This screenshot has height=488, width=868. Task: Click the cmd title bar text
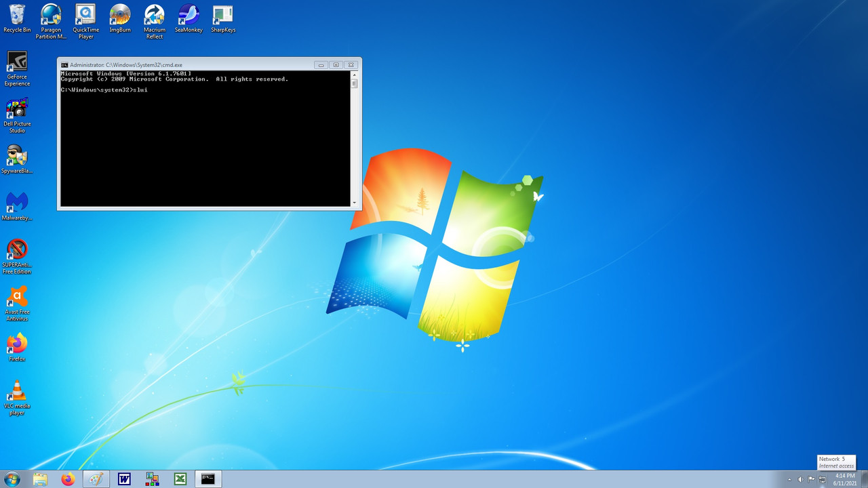pyautogui.click(x=126, y=65)
